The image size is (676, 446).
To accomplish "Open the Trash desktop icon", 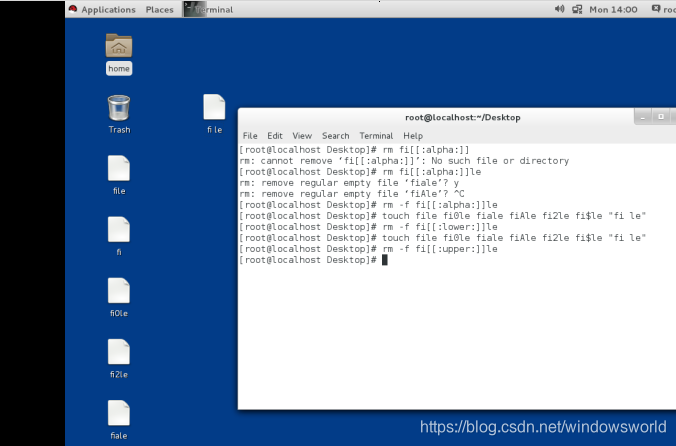I will [x=119, y=114].
